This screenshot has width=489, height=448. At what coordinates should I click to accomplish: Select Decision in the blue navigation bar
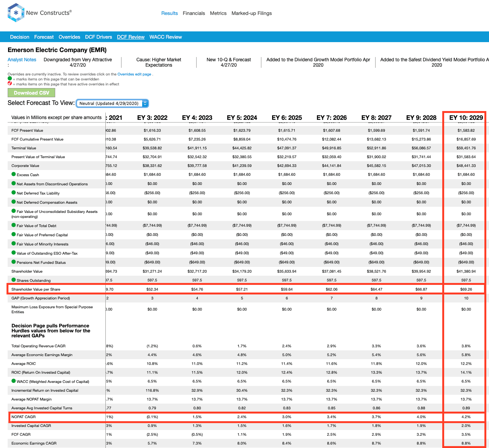point(20,37)
